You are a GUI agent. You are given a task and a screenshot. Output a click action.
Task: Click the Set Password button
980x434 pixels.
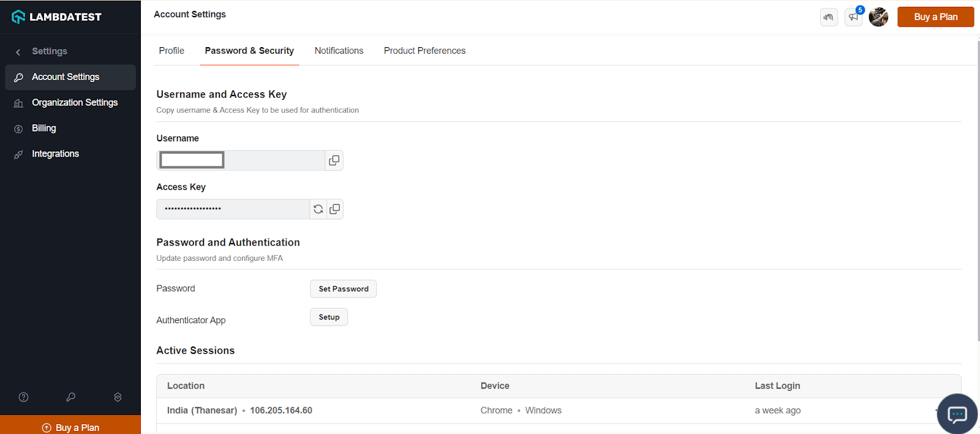point(343,289)
